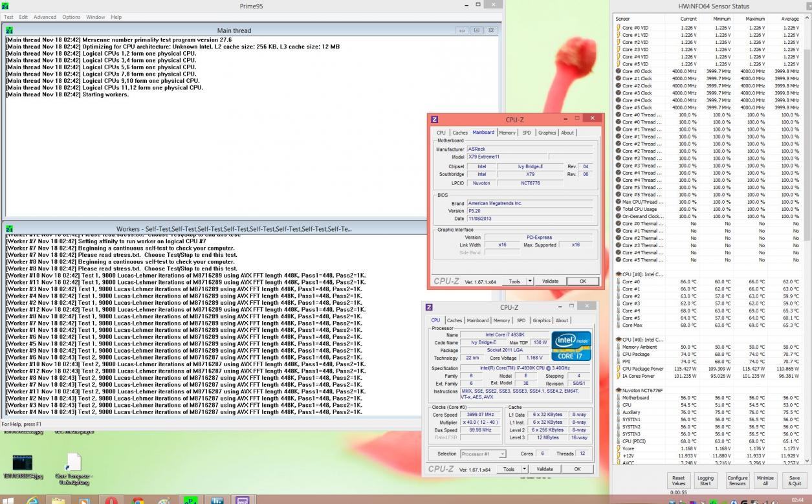Select the Core Max temperature row

coord(708,325)
